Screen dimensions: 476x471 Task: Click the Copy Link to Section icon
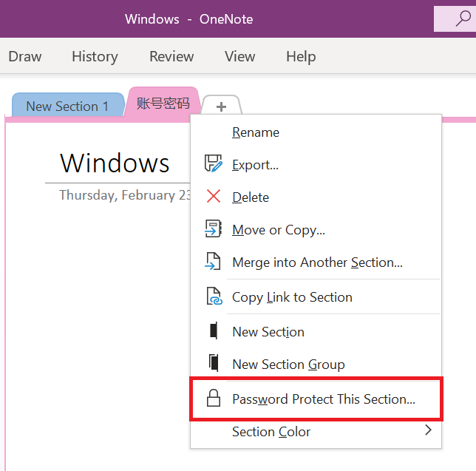coord(214,296)
